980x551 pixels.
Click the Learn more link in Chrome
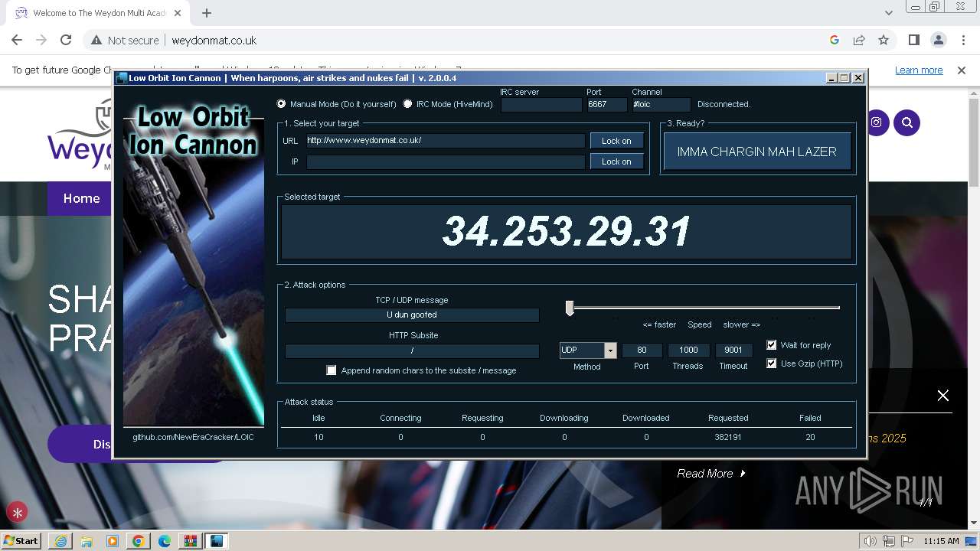pos(919,70)
